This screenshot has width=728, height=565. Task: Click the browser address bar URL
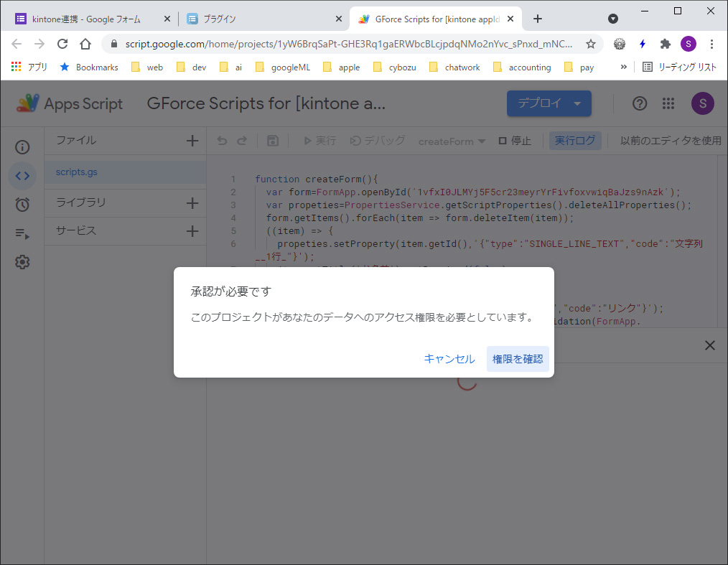point(348,44)
